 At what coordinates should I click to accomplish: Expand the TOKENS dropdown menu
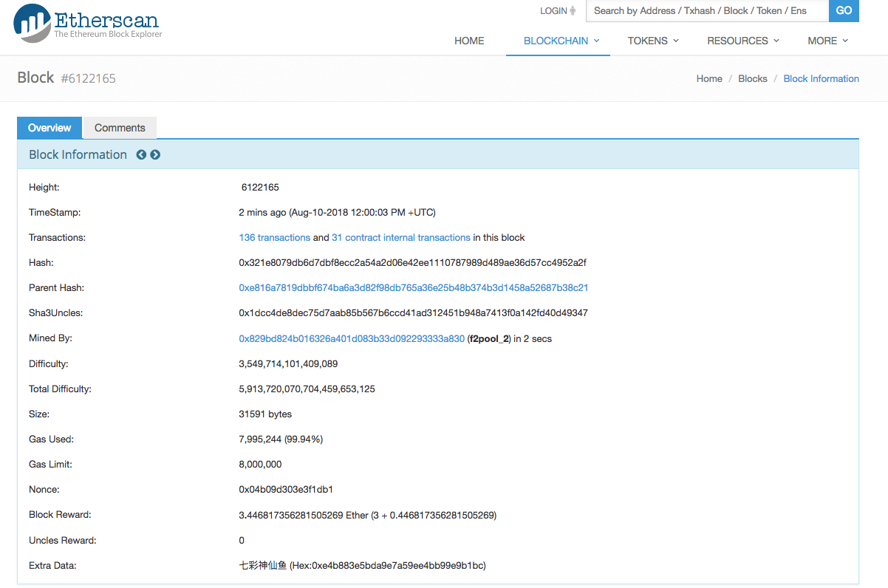click(x=652, y=41)
